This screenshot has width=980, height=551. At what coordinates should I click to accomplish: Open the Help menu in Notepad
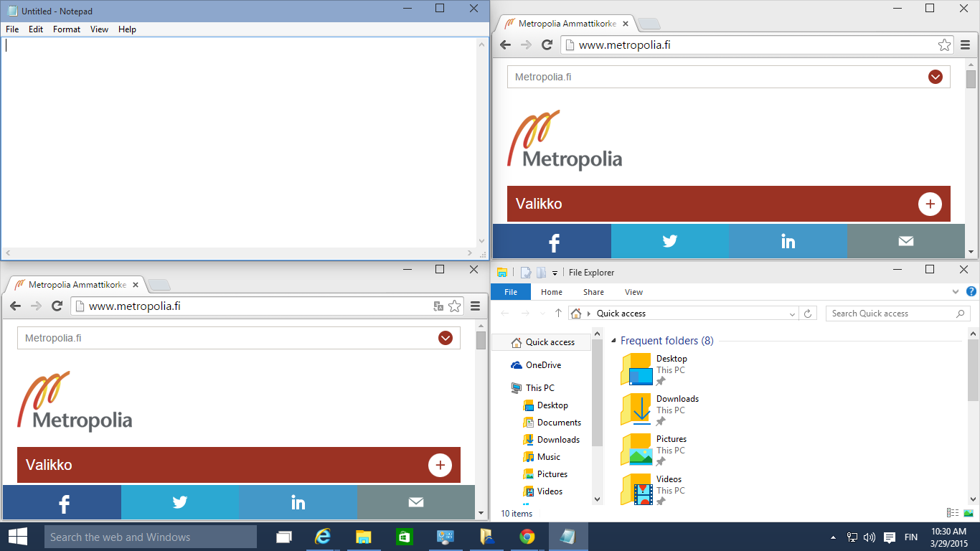coord(127,29)
